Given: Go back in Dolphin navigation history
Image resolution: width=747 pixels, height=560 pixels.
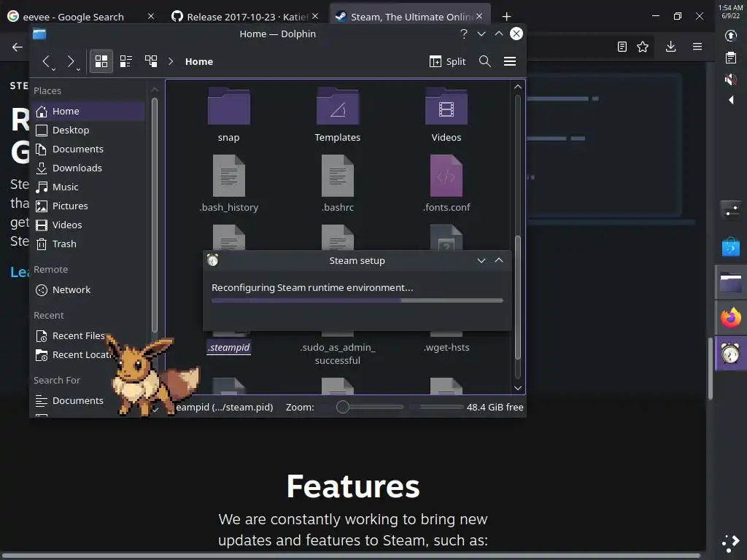Looking at the screenshot, I should (46, 61).
